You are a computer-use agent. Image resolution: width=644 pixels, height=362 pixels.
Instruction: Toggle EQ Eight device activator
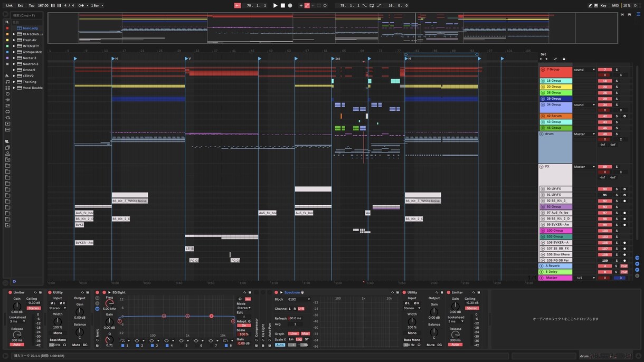(104, 292)
